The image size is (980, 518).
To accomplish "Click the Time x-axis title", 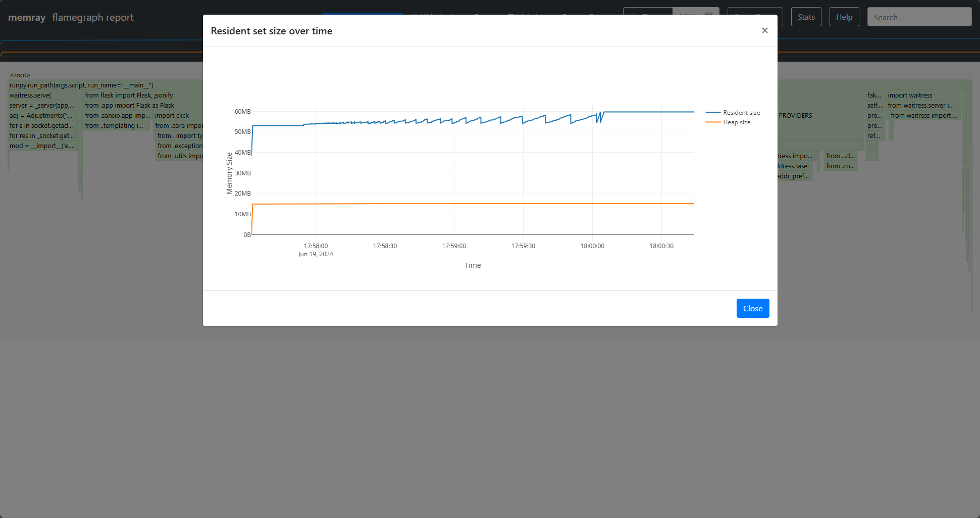I will [x=473, y=265].
